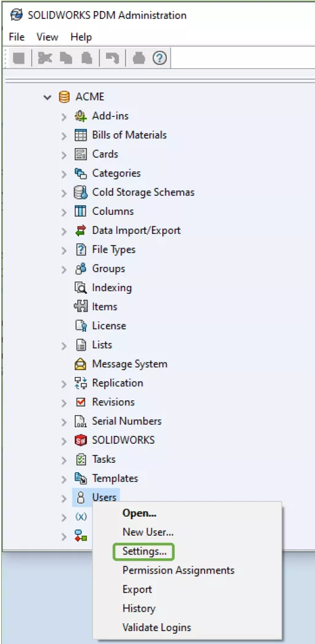The height and width of the screenshot is (644, 315).
Task: Click the Tasks clipboard icon
Action: tap(81, 459)
